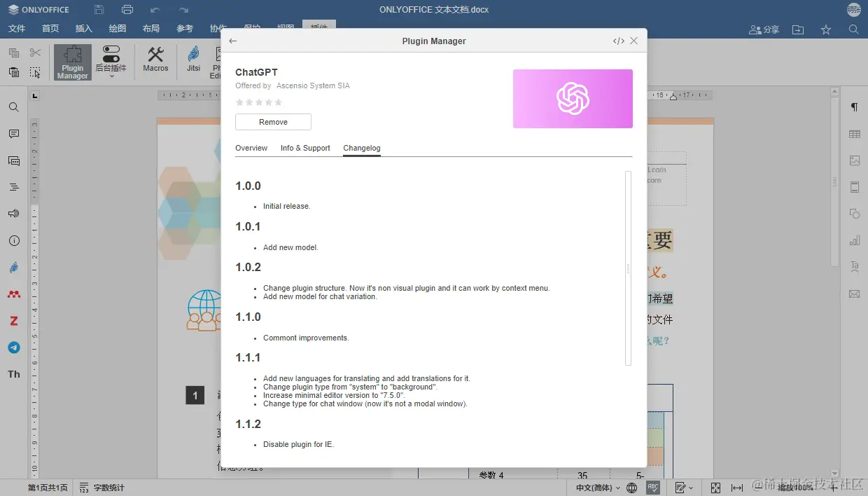The width and height of the screenshot is (868, 496).
Task: Remove the ChatGPT plugin
Action: [x=273, y=122]
